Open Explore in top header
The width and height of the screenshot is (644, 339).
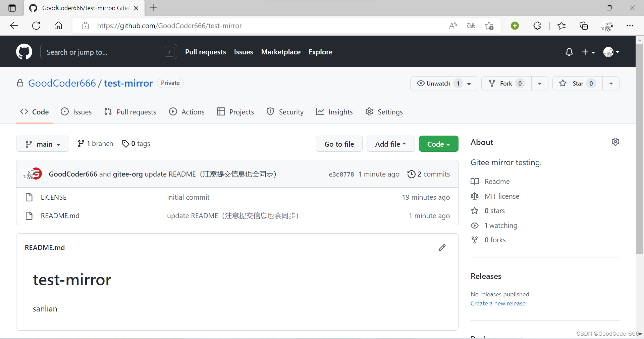tap(320, 52)
